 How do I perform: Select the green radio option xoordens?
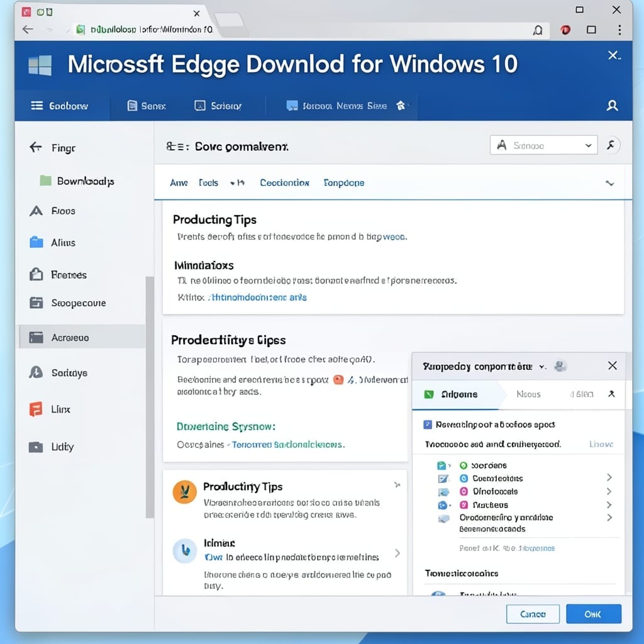[464, 465]
